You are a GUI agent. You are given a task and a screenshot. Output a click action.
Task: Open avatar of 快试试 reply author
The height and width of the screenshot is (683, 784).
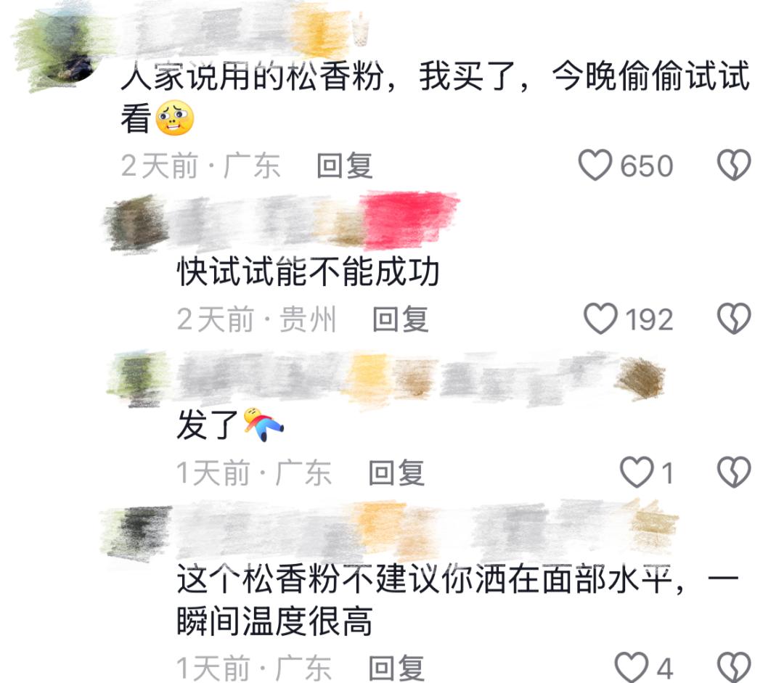point(137,223)
